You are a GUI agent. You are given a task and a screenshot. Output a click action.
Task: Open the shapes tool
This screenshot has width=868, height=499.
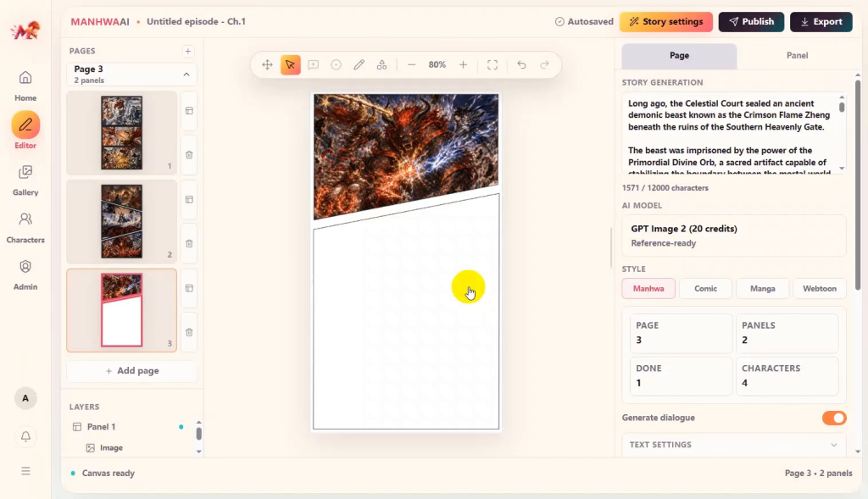click(x=382, y=64)
